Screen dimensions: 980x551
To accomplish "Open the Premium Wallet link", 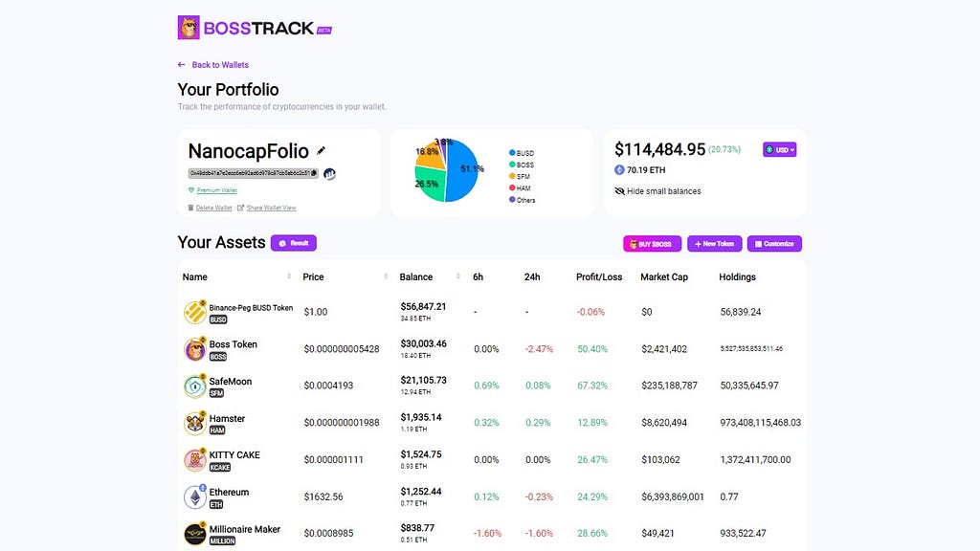I will [217, 190].
